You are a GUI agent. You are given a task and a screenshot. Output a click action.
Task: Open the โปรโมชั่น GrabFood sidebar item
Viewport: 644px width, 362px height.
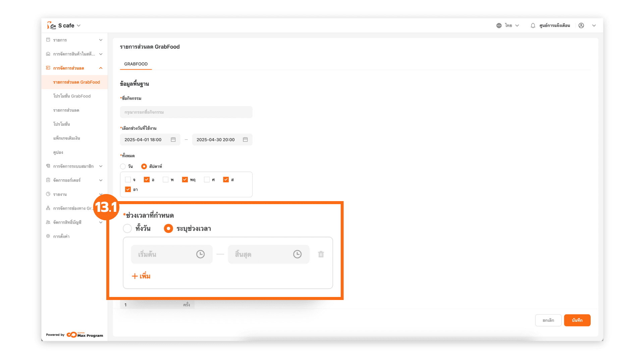tap(72, 96)
